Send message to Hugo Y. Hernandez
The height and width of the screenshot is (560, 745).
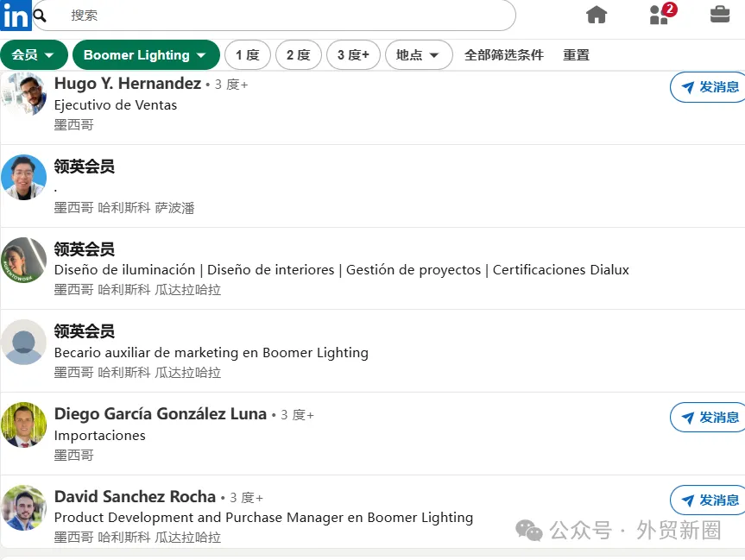[709, 87]
